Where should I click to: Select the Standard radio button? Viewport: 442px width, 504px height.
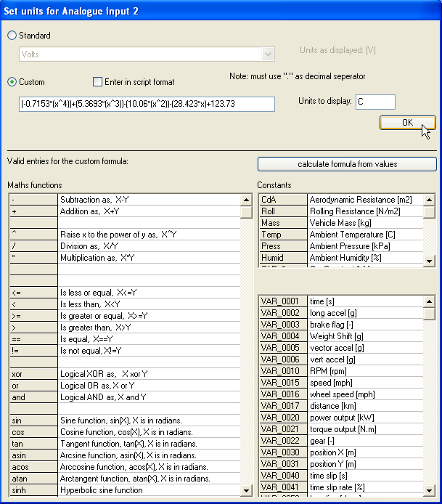(12, 36)
